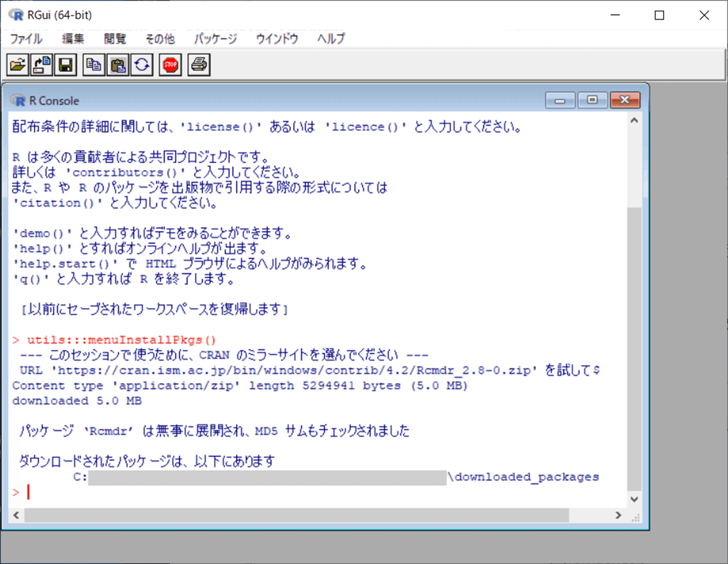Click the 'license()' text line
Screen dimensions: 728x564
[267, 127]
